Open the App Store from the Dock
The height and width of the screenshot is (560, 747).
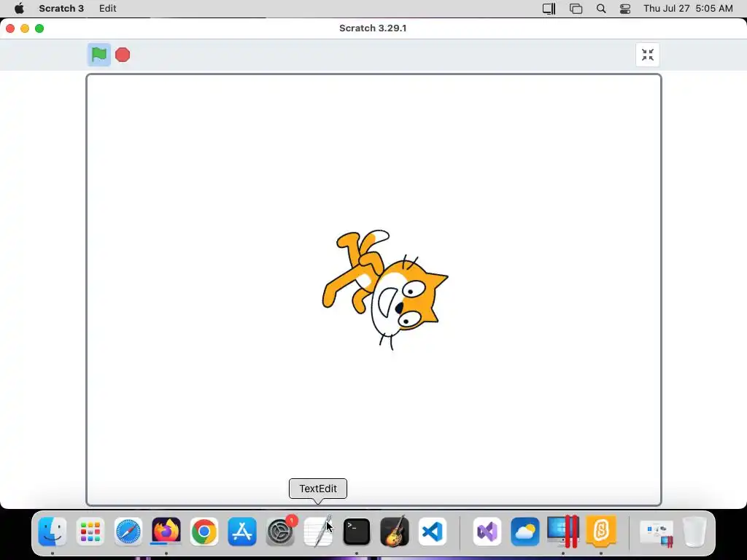point(242,532)
